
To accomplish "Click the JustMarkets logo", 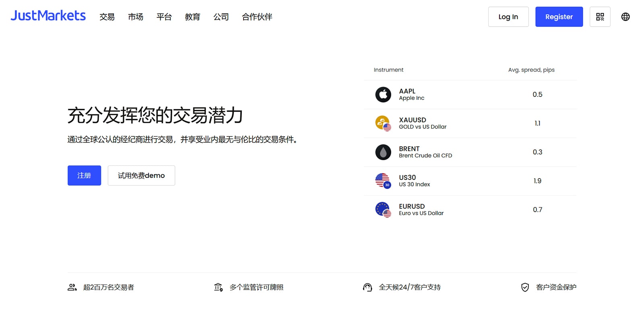I will pos(48,16).
